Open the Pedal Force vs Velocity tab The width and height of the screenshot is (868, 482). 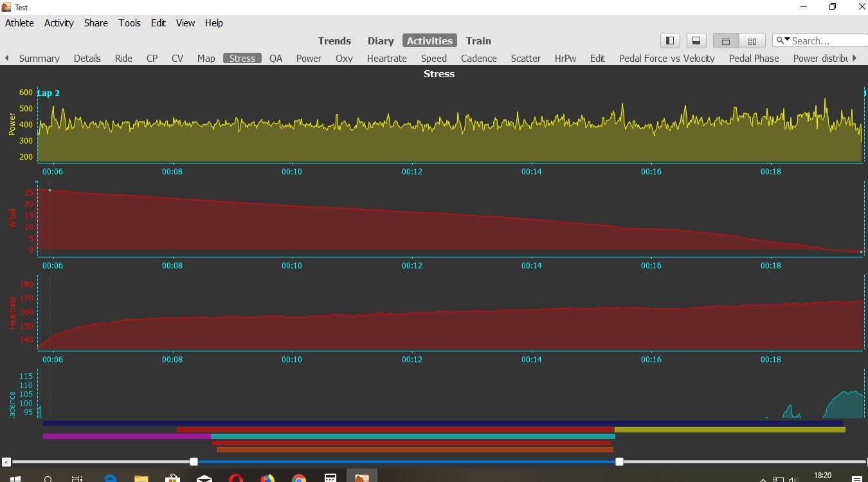666,58
